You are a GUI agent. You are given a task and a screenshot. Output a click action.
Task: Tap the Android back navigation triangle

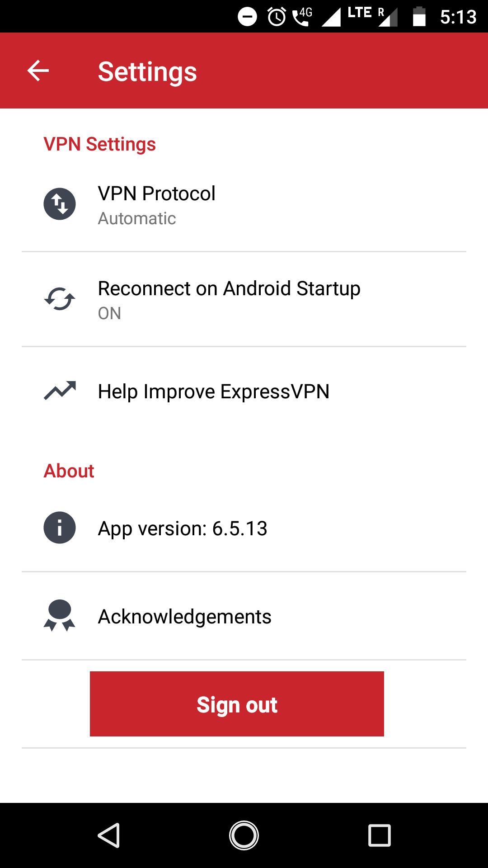click(x=109, y=835)
